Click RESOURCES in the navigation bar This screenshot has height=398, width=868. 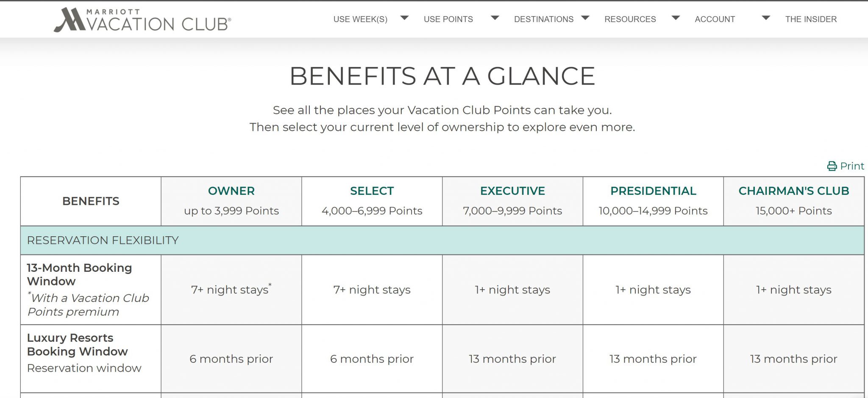point(630,19)
